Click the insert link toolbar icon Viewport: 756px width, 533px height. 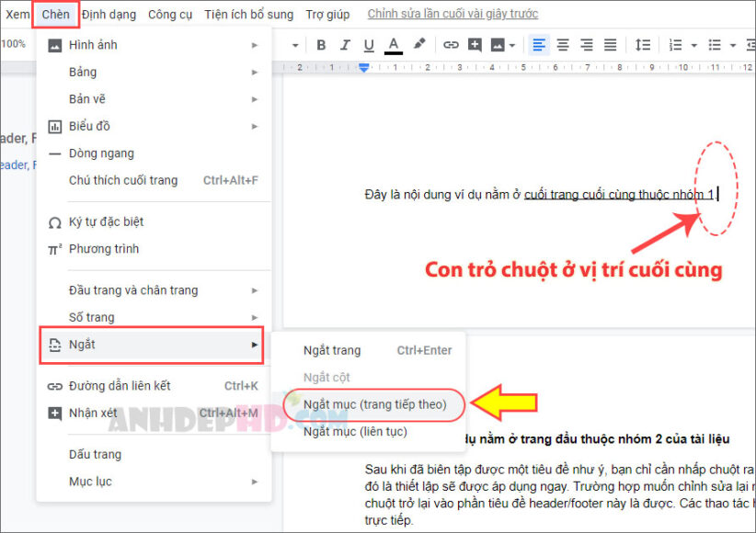(x=451, y=45)
